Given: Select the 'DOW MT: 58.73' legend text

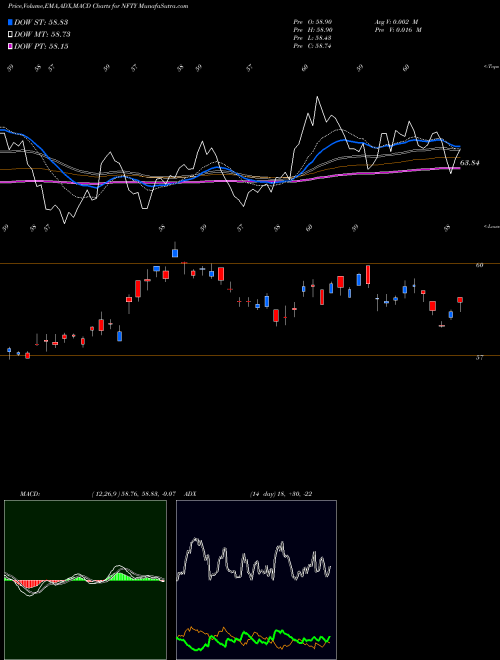Looking at the screenshot, I should 42,35.
